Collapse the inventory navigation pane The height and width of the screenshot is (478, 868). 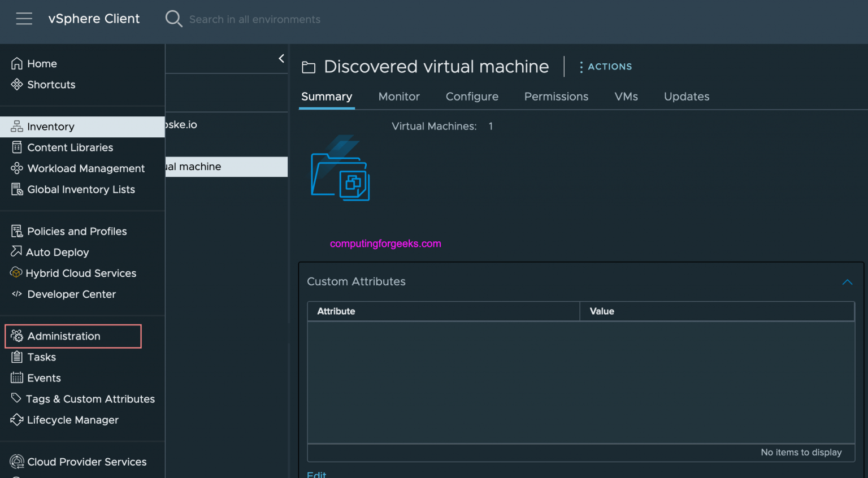click(281, 58)
